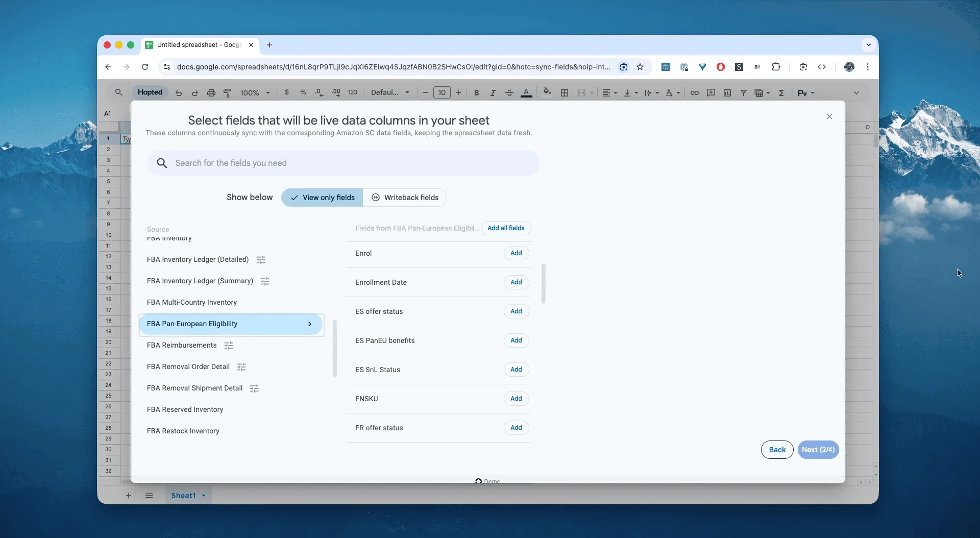Open the fill color bucket

tap(547, 92)
